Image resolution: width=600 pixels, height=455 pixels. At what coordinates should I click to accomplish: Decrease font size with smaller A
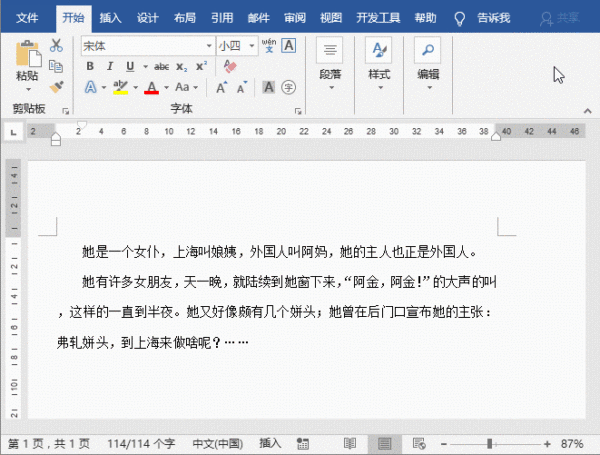pos(242,88)
